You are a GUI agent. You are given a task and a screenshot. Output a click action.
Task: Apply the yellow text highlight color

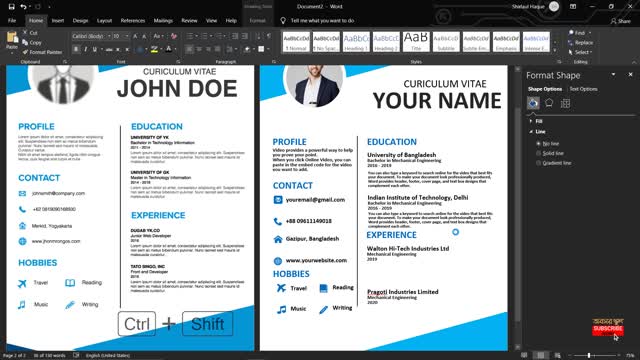(154, 49)
